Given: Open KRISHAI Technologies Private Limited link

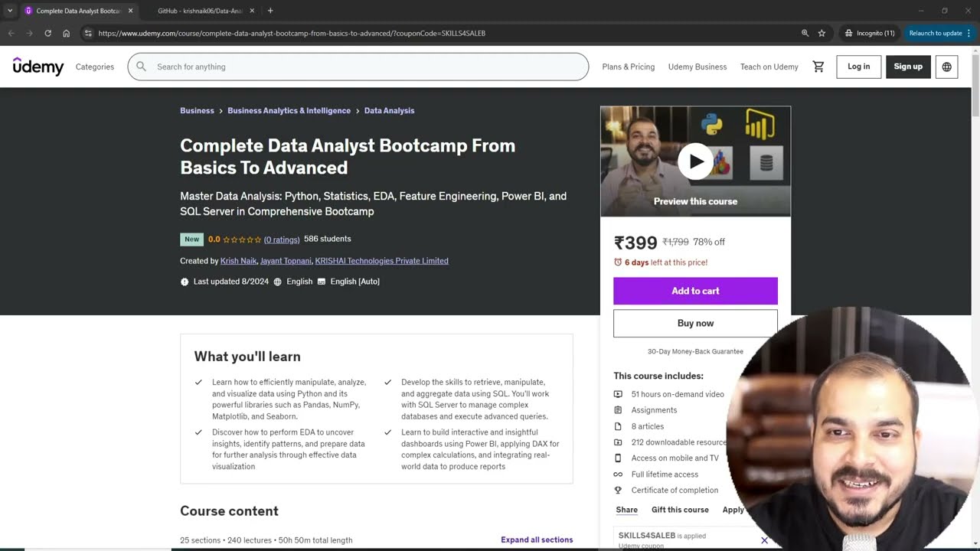Looking at the screenshot, I should (381, 261).
